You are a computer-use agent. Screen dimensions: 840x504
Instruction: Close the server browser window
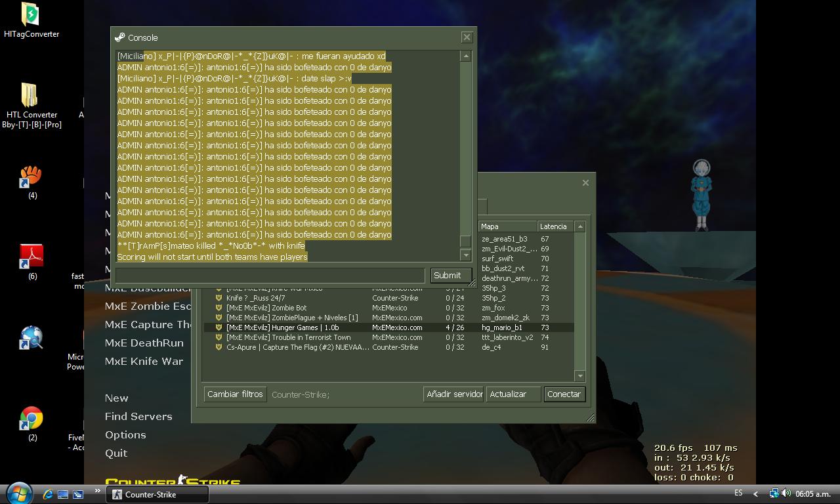point(585,182)
